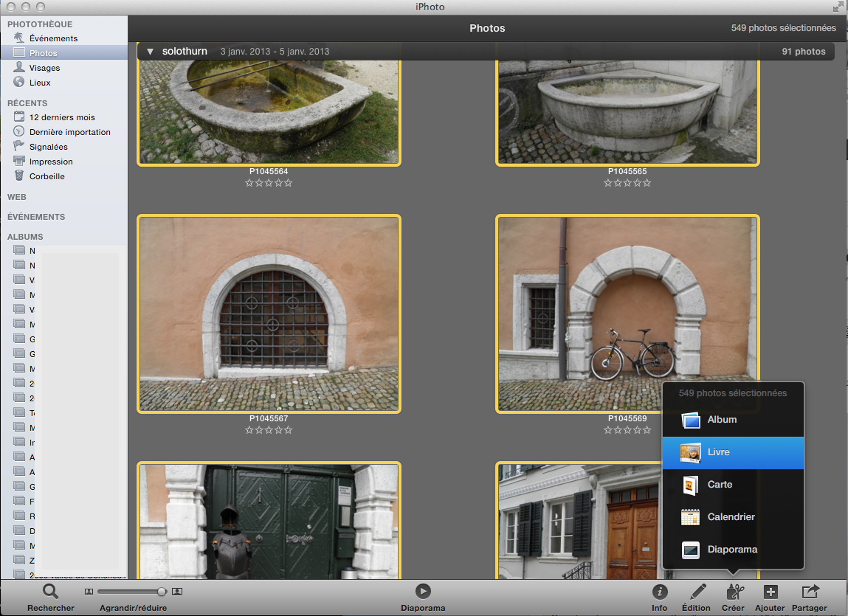Open Événements in the library sidebar
This screenshot has height=616, width=848.
point(53,38)
